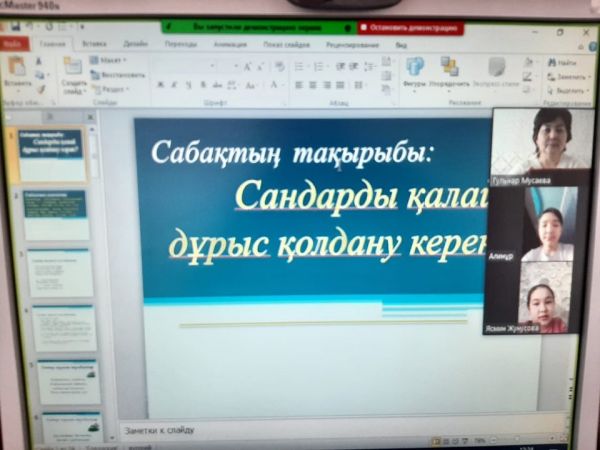Open the Фигуры shapes gallery

pyautogui.click(x=414, y=69)
